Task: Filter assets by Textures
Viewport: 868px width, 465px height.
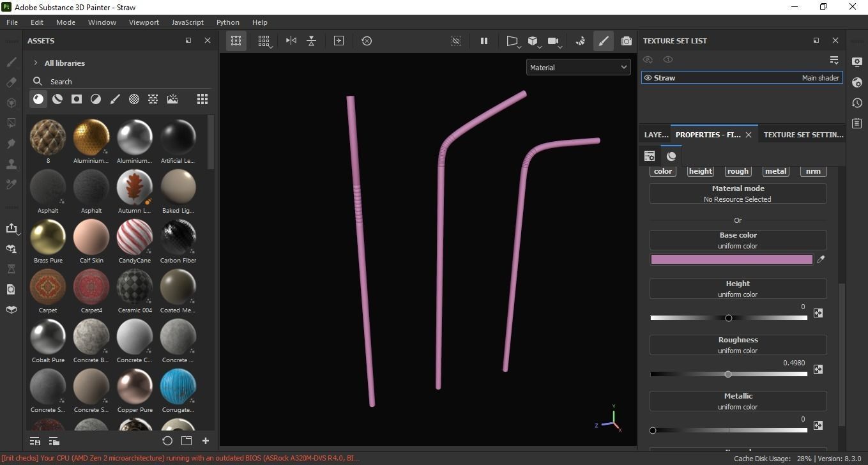Action: (x=153, y=99)
